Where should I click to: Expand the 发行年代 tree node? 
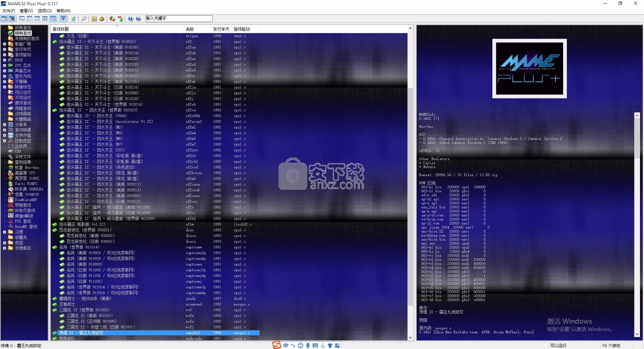(x=4, y=49)
